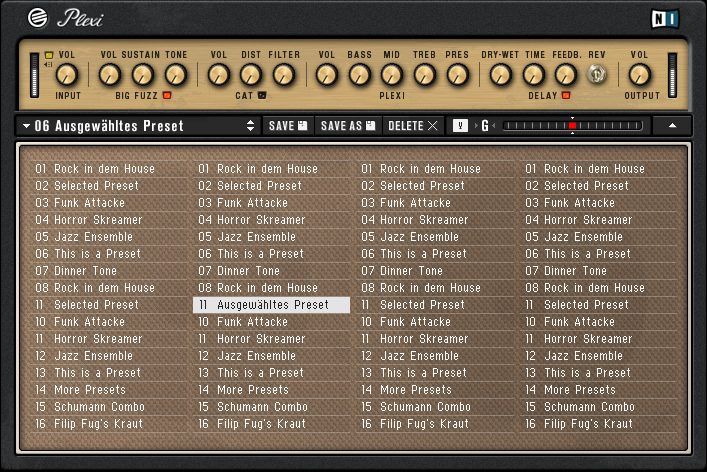Click the X icon on DELETE

click(432, 126)
